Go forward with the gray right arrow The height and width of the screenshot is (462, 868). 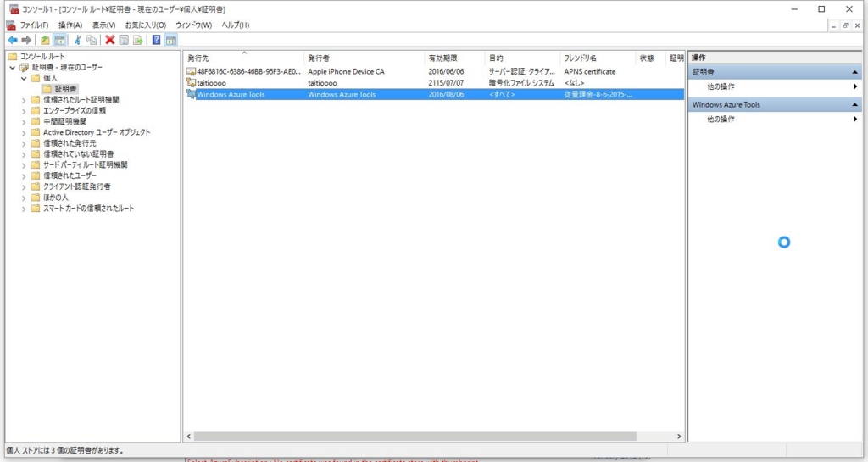[x=26, y=40]
